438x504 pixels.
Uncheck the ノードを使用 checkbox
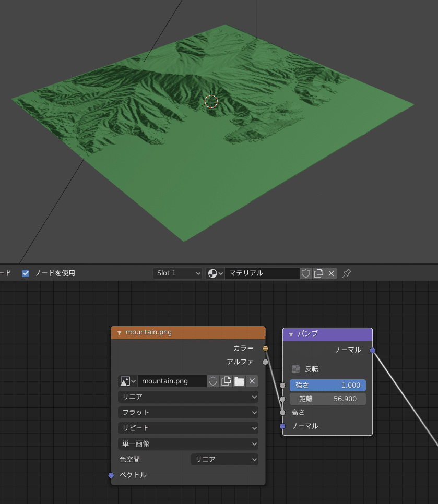point(25,273)
